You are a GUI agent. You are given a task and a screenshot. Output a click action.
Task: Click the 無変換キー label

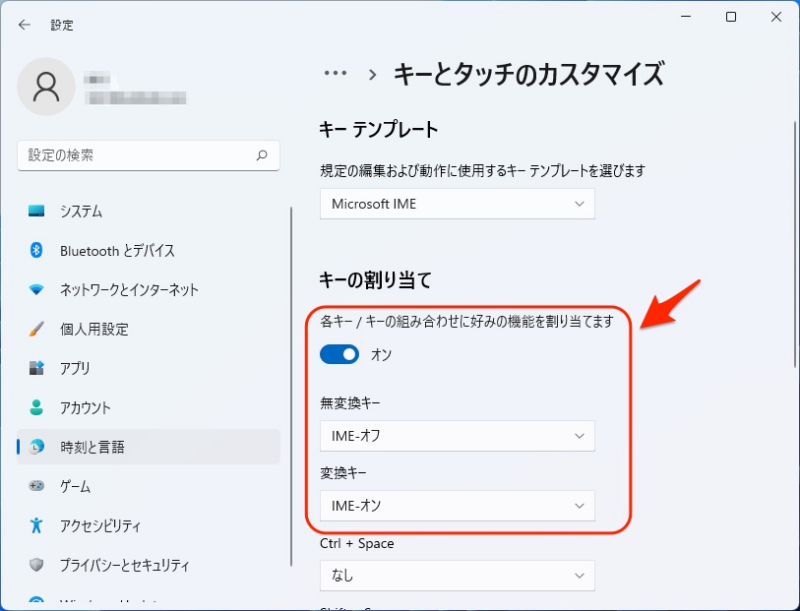click(x=350, y=403)
